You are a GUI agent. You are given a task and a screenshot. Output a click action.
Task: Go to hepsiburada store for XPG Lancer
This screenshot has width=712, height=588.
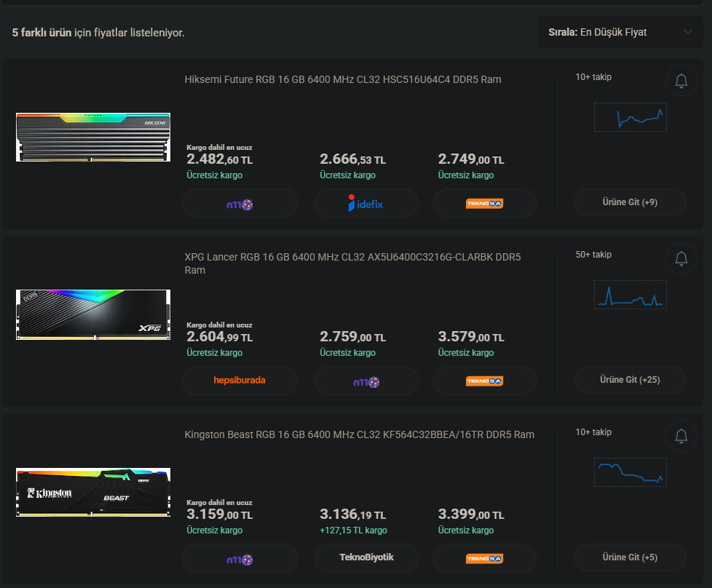(x=240, y=381)
